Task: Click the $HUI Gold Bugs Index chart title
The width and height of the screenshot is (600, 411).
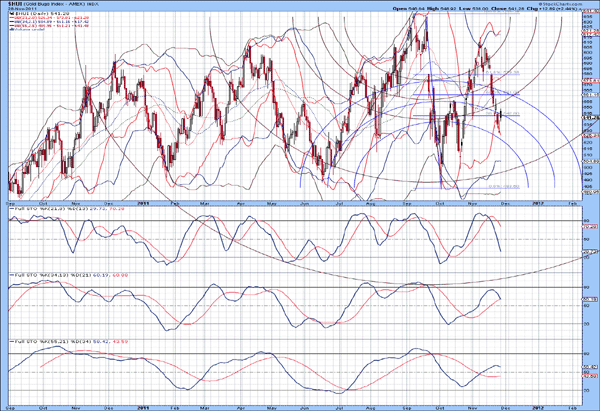Action: tap(53, 4)
